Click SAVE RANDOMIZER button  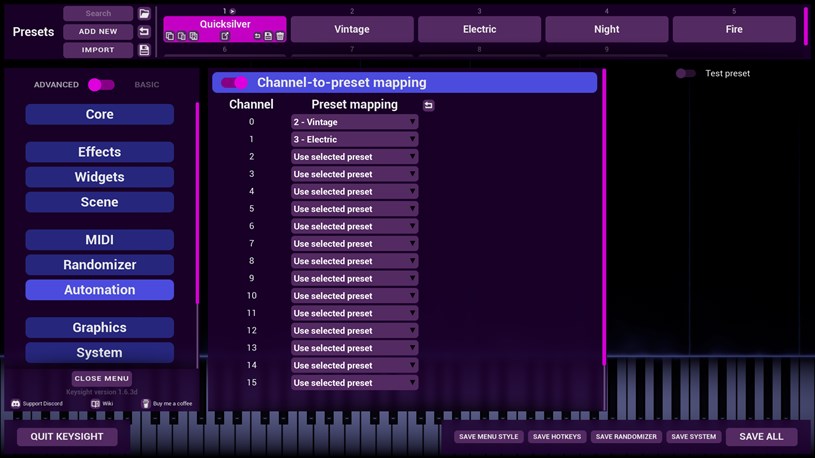[626, 437]
